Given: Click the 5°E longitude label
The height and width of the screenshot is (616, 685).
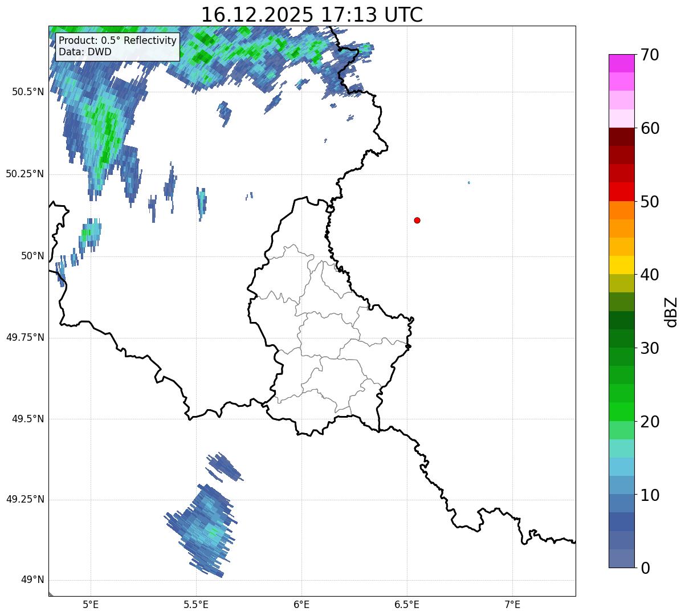Looking at the screenshot, I should point(91,604).
